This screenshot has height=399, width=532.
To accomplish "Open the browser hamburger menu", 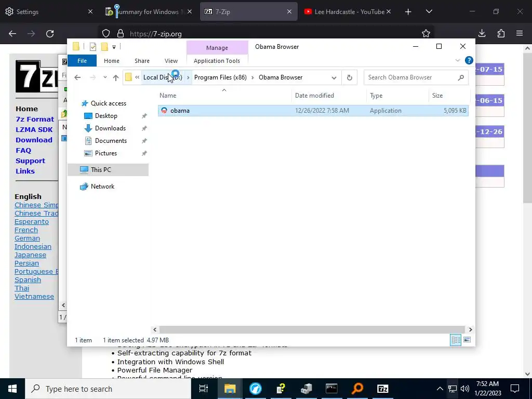I will coord(520,33).
